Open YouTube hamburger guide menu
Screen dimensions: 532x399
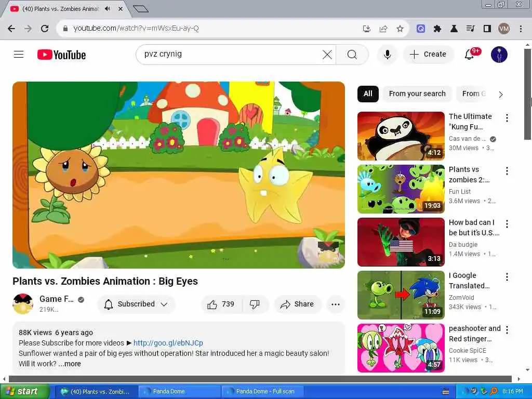tap(19, 54)
